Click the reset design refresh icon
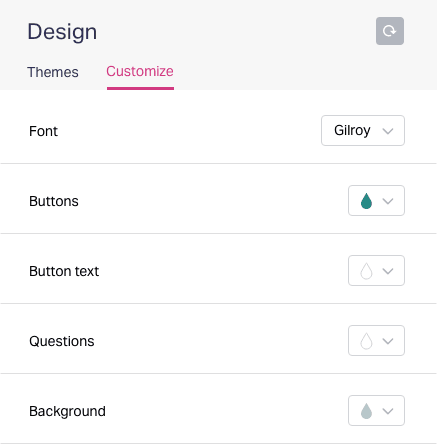437x444 pixels. pyautogui.click(x=390, y=31)
